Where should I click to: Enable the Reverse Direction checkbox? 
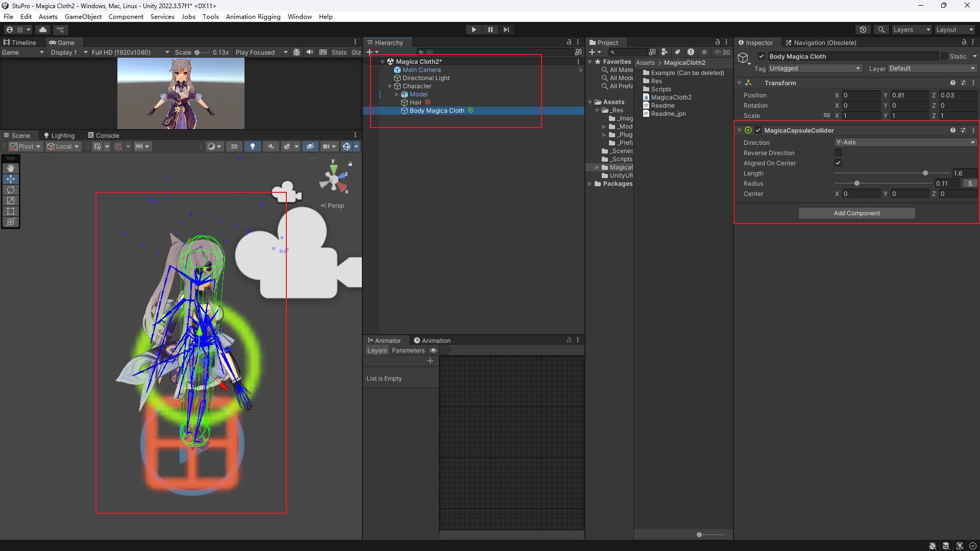tap(838, 153)
